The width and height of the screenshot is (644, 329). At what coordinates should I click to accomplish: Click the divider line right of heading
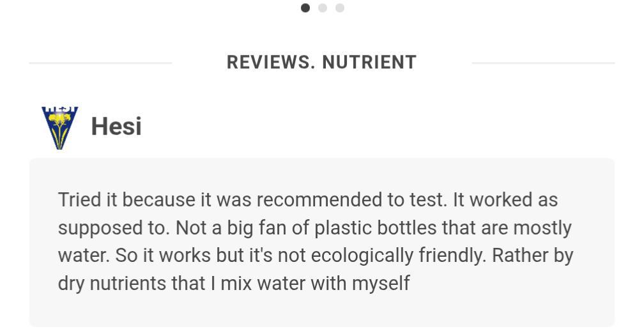542,63
